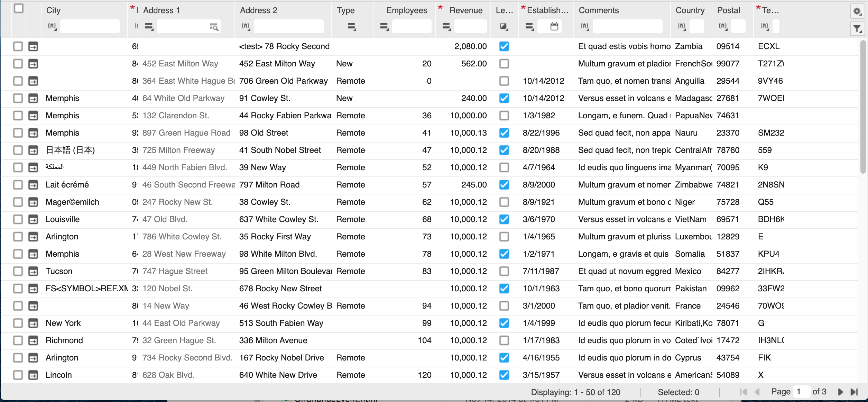Toggle the select-all header checkbox
Image resolution: width=868 pixels, height=402 pixels.
tap(19, 8)
